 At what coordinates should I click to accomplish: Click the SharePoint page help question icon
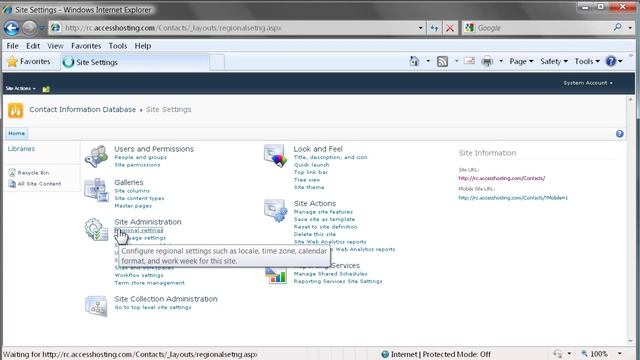click(x=620, y=134)
